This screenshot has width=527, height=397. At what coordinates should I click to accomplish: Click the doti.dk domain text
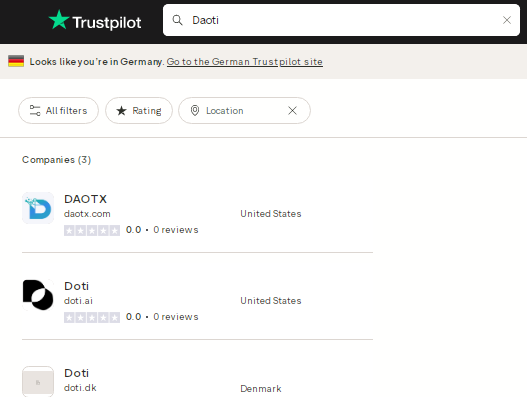[80, 388]
